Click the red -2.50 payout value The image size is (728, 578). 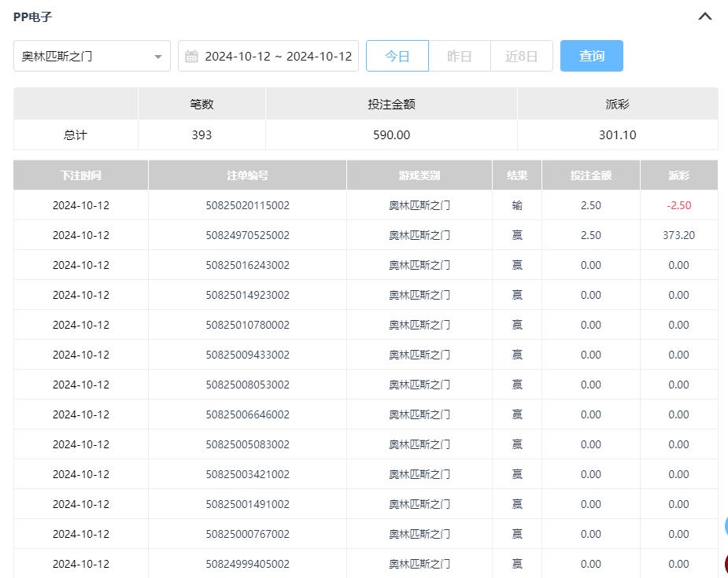click(678, 205)
